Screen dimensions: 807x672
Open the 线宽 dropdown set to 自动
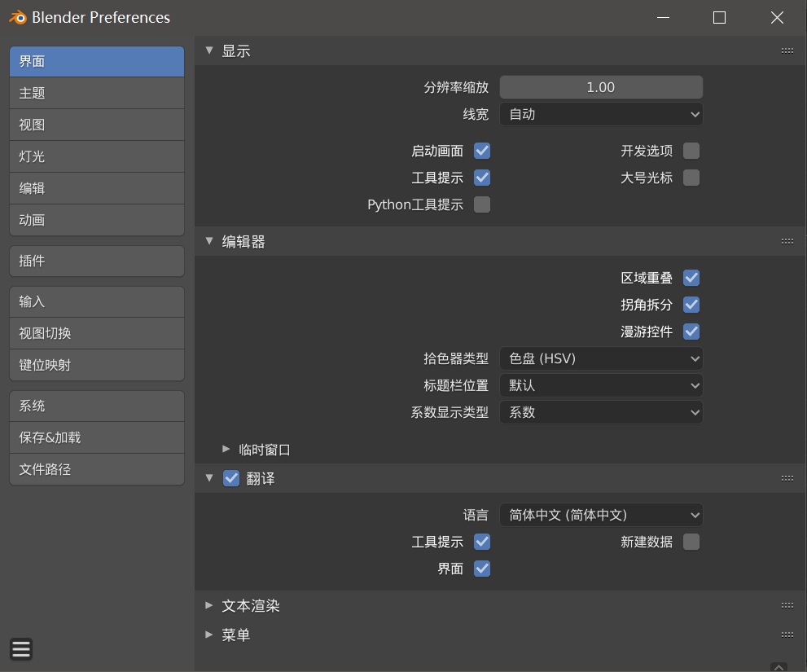coord(601,114)
